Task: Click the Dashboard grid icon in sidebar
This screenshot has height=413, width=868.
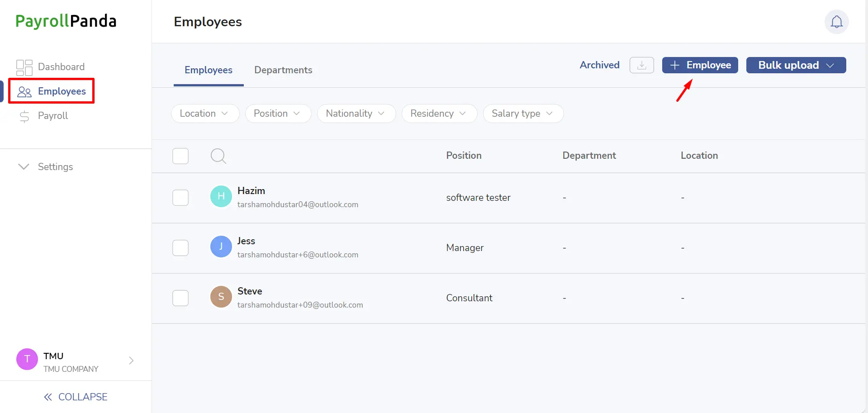Action: click(24, 67)
